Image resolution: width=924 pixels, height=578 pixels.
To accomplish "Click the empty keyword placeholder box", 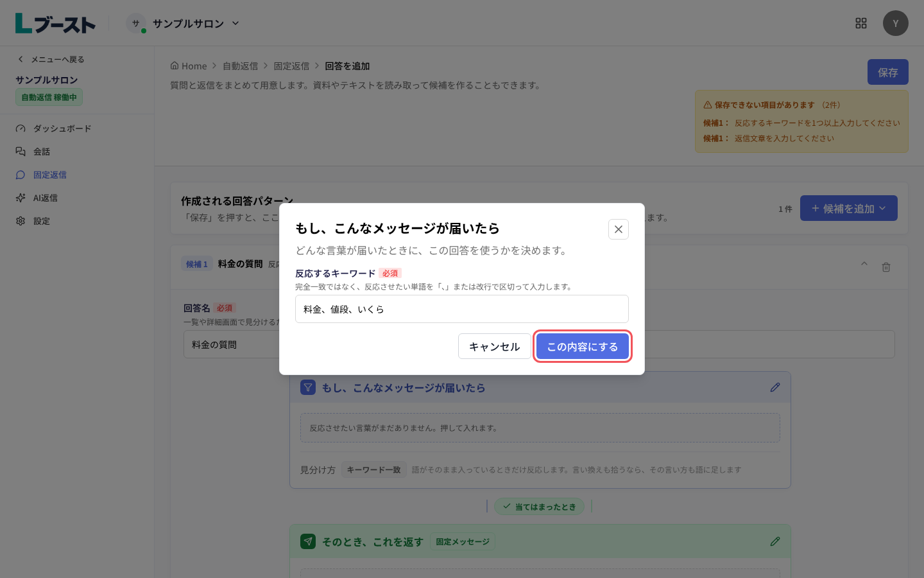I will (x=540, y=428).
